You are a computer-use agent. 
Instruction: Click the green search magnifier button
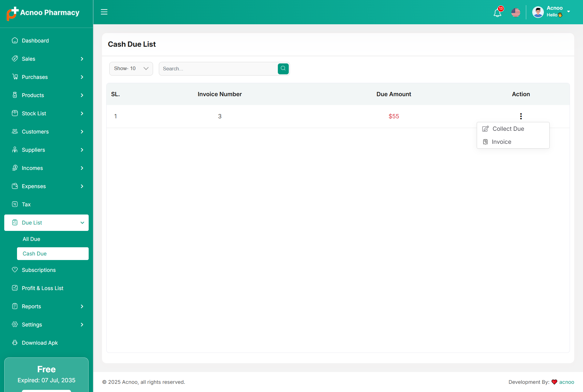pos(283,69)
